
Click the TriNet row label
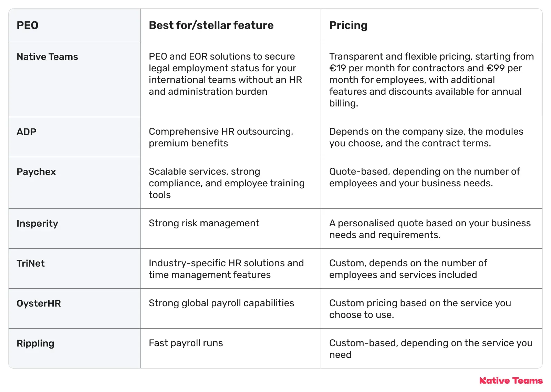[x=31, y=263]
